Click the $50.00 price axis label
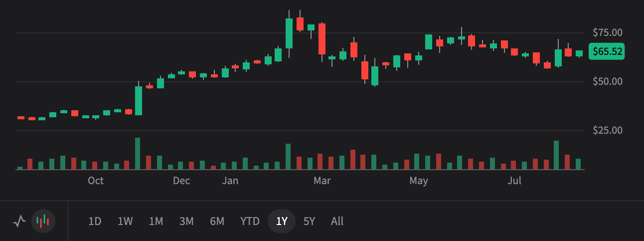This screenshot has width=644, height=241. tap(608, 81)
